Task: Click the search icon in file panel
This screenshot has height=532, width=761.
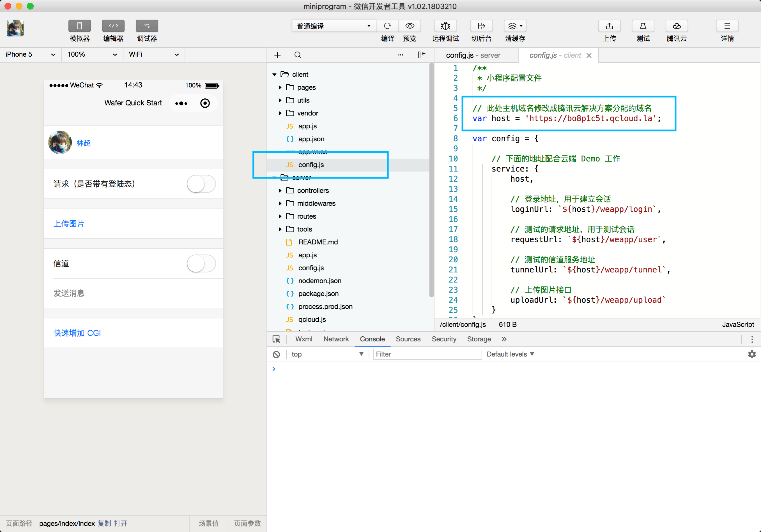Action: pyautogui.click(x=298, y=55)
